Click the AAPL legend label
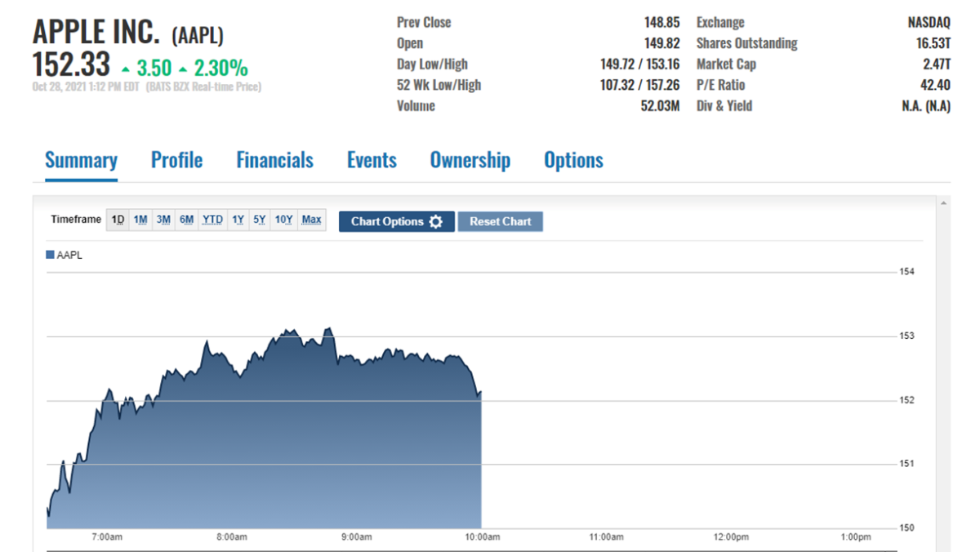The image size is (980, 552). click(x=69, y=255)
